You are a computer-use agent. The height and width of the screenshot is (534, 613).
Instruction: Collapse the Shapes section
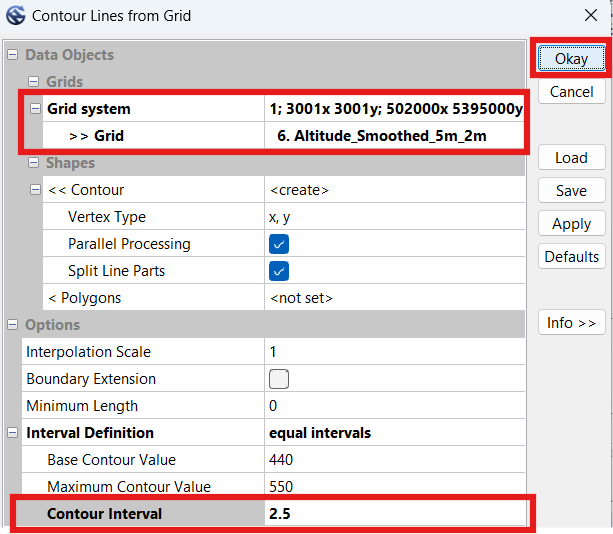[x=34, y=163]
